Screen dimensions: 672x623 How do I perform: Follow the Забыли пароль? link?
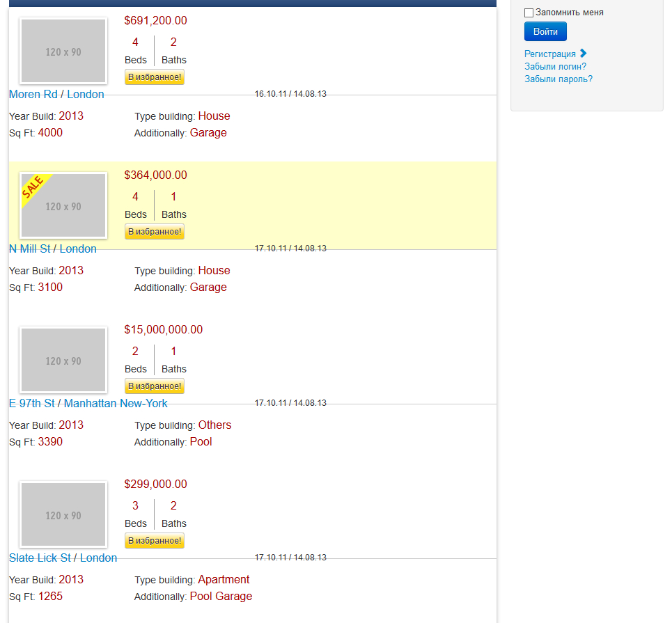point(558,79)
